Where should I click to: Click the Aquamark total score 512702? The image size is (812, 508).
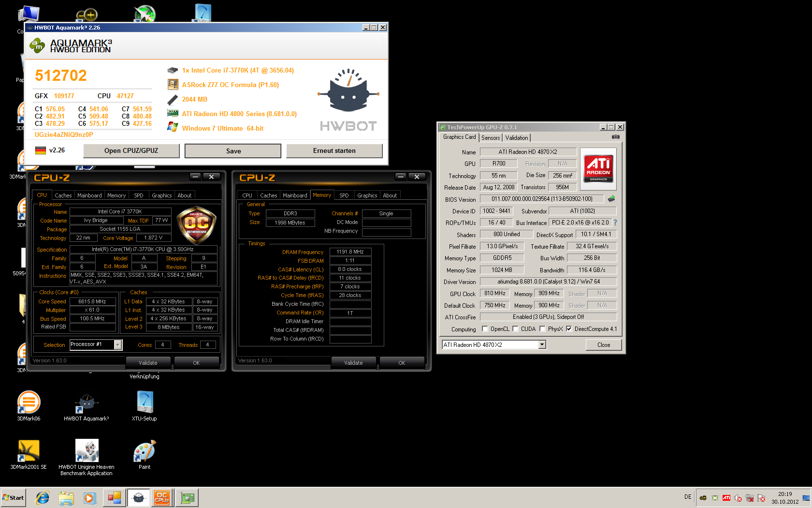pos(61,75)
